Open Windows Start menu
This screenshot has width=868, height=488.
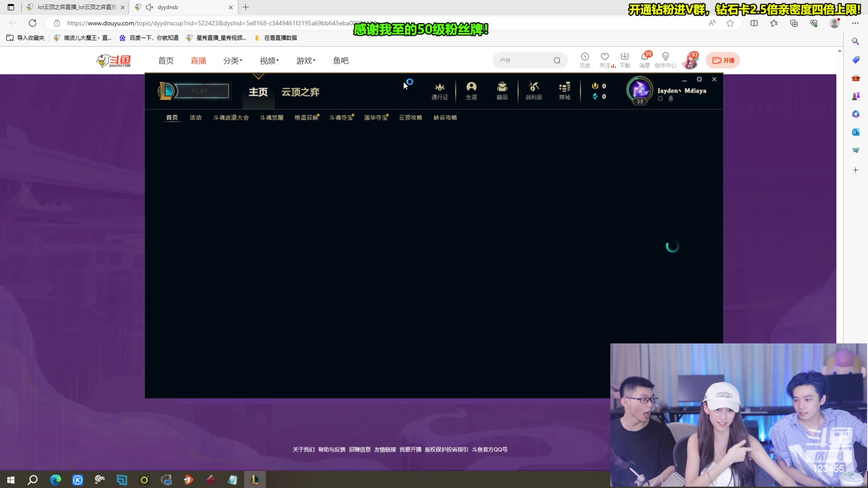(x=11, y=480)
